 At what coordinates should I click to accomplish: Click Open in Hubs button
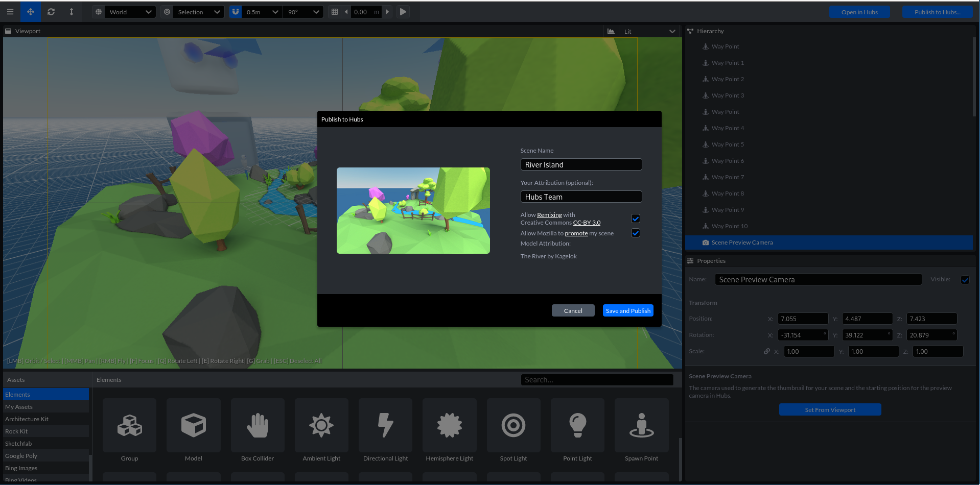(x=859, y=12)
